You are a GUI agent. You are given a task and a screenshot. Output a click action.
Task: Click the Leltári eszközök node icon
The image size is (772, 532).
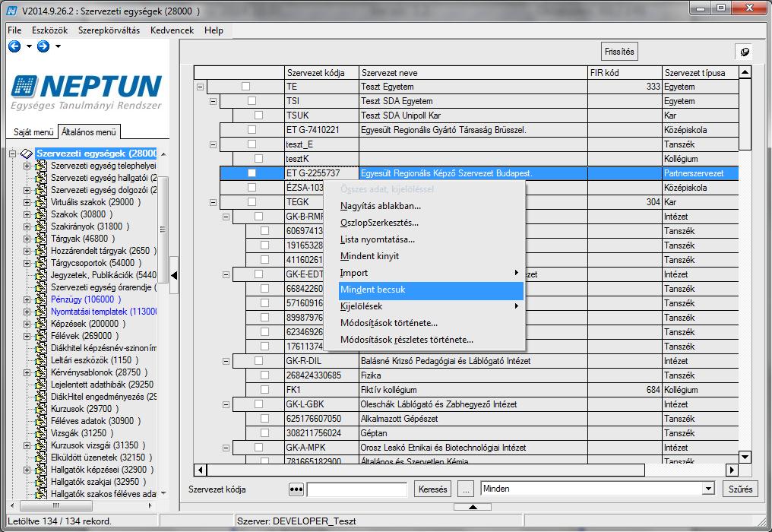coord(41,360)
